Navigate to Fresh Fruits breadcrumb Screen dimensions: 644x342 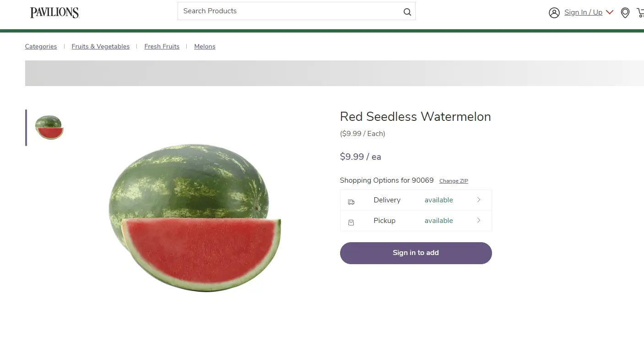[162, 47]
